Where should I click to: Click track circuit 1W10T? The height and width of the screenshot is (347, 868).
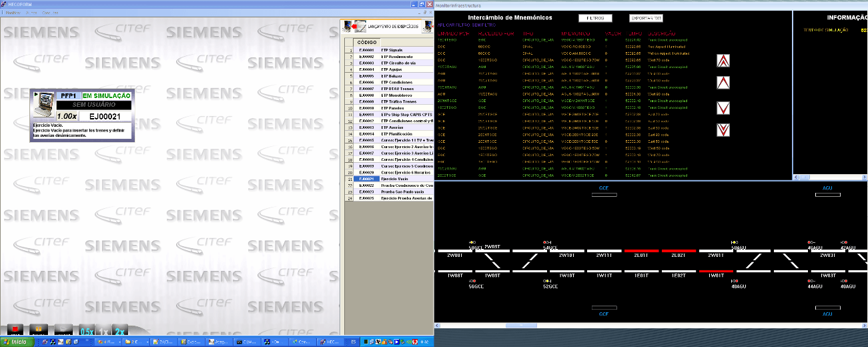pyautogui.click(x=566, y=272)
